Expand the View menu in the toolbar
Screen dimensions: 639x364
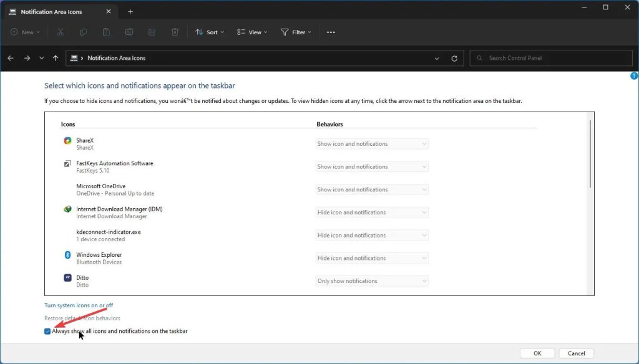251,32
